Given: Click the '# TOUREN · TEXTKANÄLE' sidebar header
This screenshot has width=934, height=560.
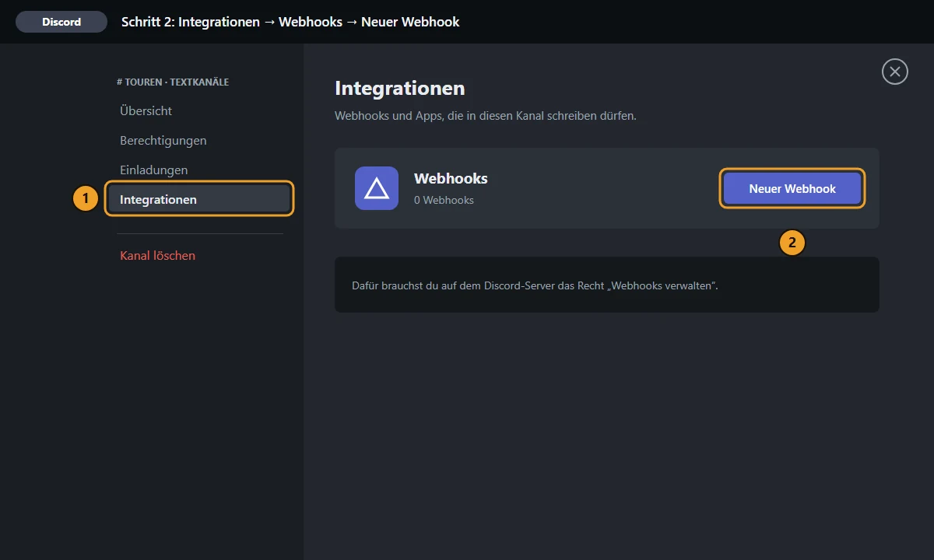Looking at the screenshot, I should point(173,82).
